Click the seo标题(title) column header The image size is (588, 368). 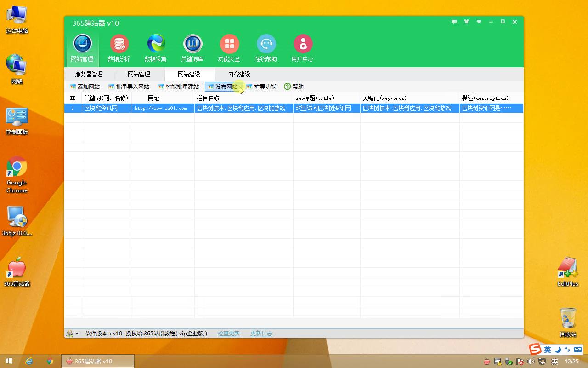point(327,98)
